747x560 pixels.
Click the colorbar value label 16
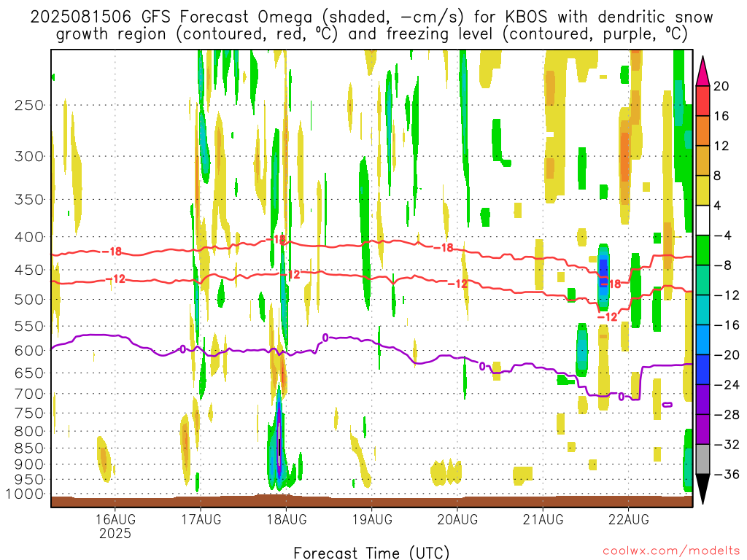click(x=721, y=116)
